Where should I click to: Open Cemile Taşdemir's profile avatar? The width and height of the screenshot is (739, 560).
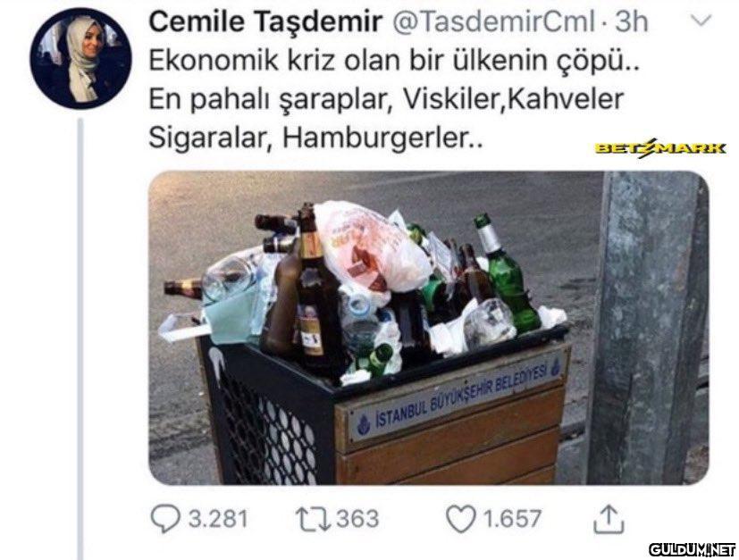80,59
